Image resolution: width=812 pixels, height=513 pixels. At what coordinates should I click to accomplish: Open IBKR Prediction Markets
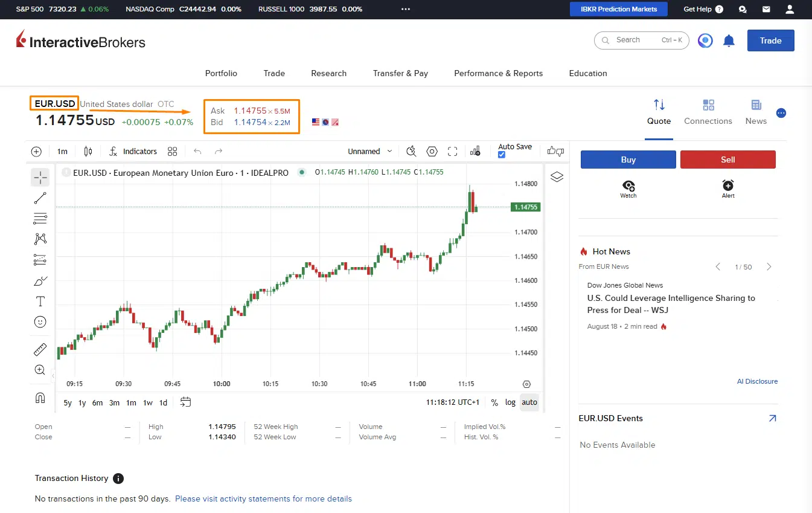click(x=619, y=9)
